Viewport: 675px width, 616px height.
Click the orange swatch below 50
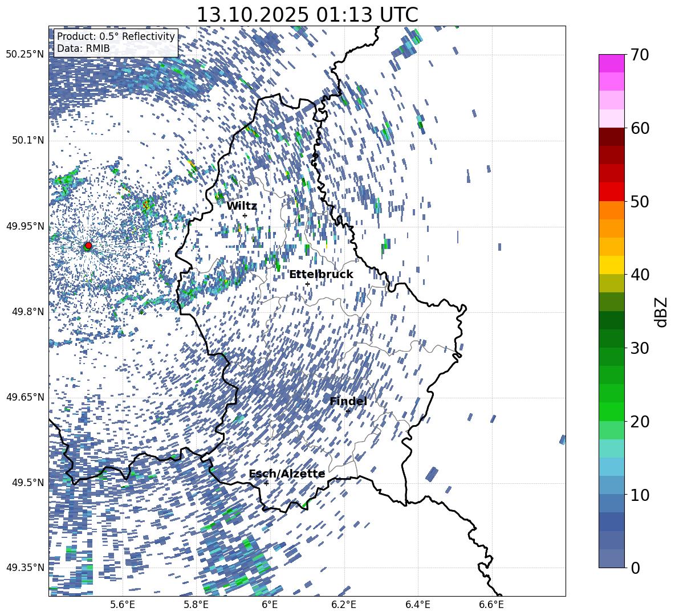612,210
